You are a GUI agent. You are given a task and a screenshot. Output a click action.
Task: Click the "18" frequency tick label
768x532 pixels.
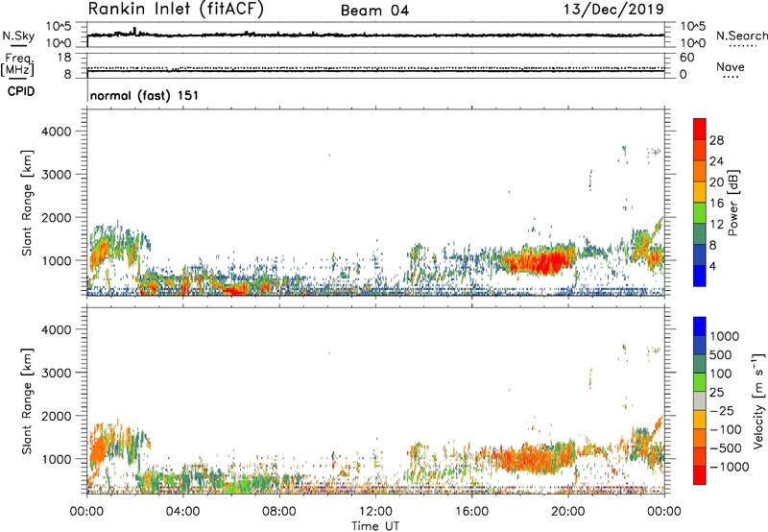click(x=64, y=58)
